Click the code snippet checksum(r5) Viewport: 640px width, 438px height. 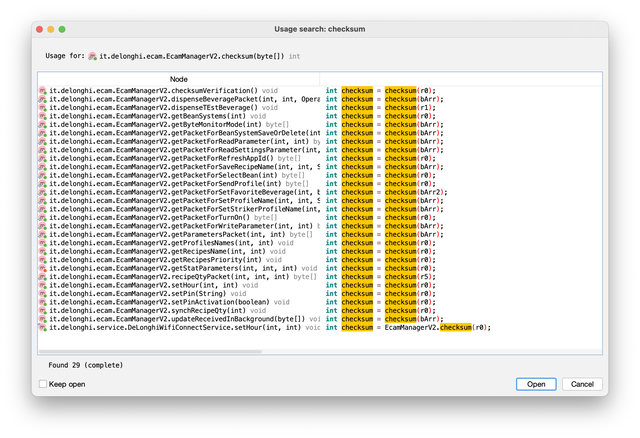pyautogui.click(x=410, y=277)
